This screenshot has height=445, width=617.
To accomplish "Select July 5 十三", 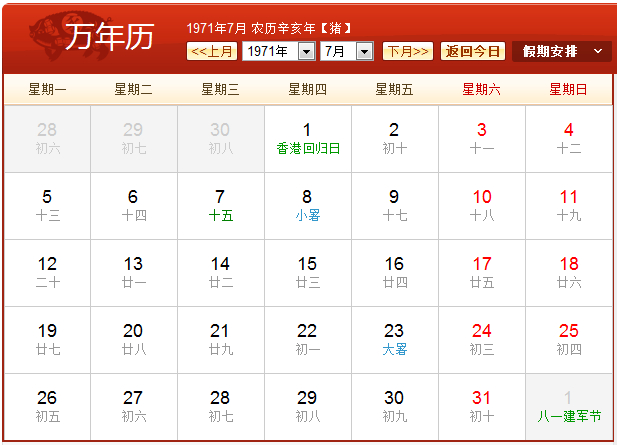I will (x=47, y=206).
